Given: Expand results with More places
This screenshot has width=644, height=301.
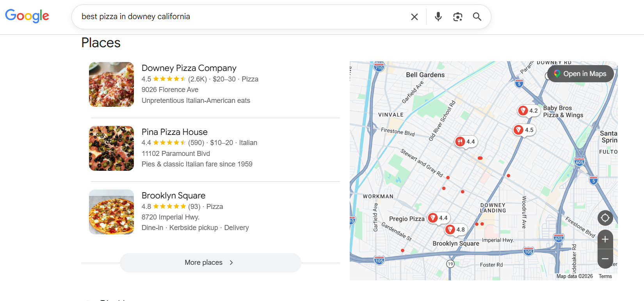Looking at the screenshot, I should (x=210, y=262).
